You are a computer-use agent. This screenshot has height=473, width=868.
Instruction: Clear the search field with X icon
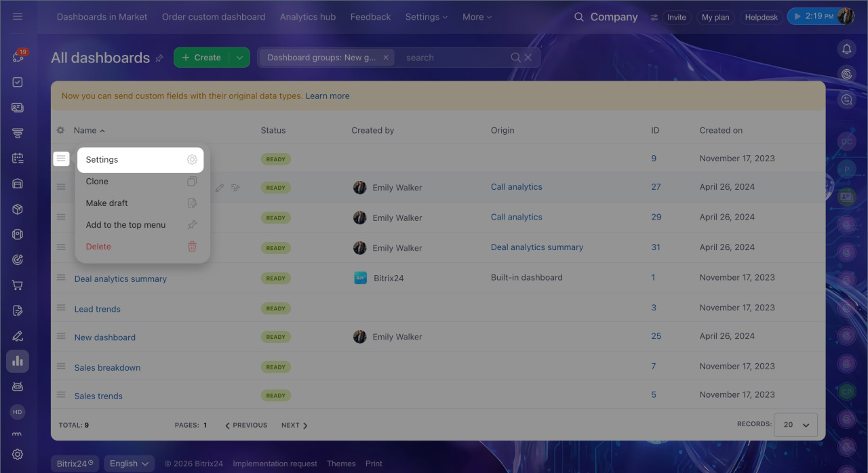pos(528,58)
